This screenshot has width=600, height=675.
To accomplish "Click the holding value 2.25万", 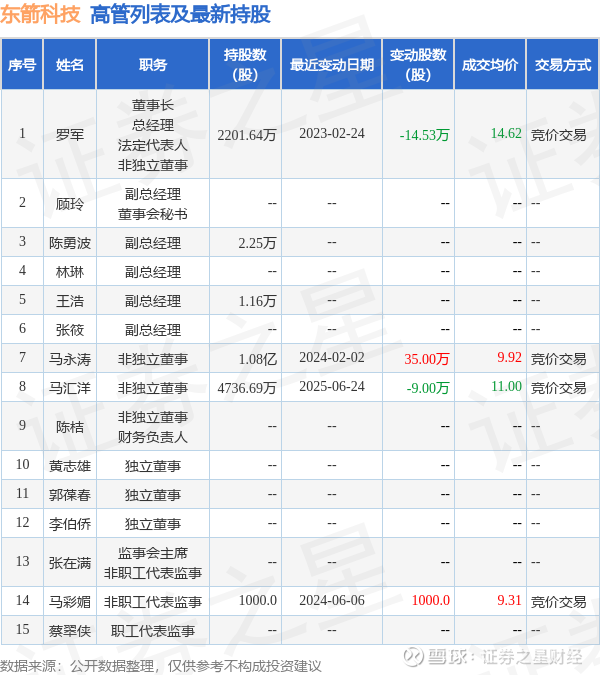I will (257, 243).
